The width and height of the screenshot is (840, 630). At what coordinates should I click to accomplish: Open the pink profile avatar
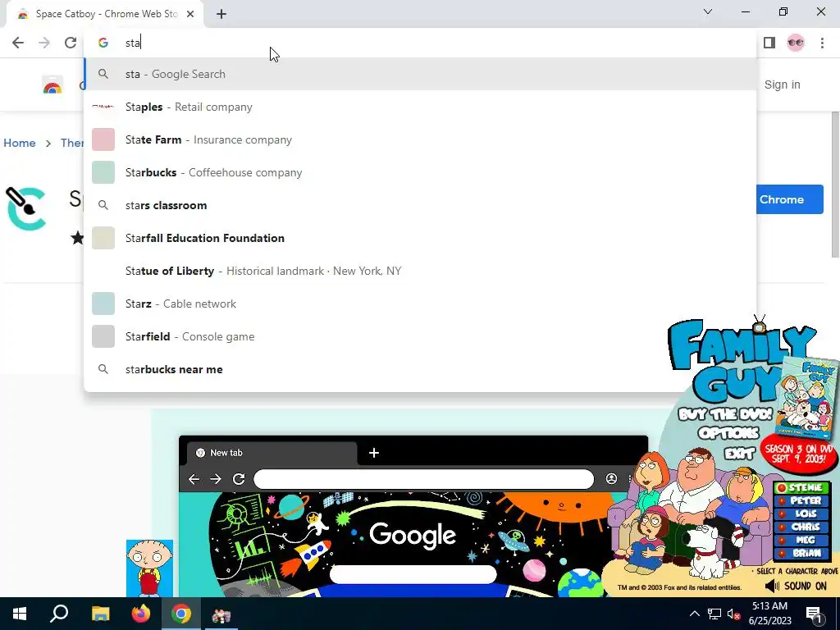coord(796,43)
